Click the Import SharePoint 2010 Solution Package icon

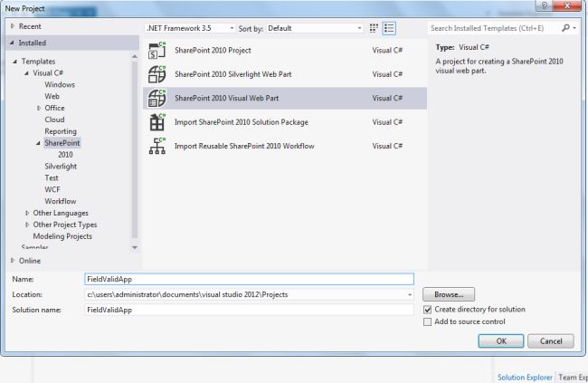coord(156,122)
